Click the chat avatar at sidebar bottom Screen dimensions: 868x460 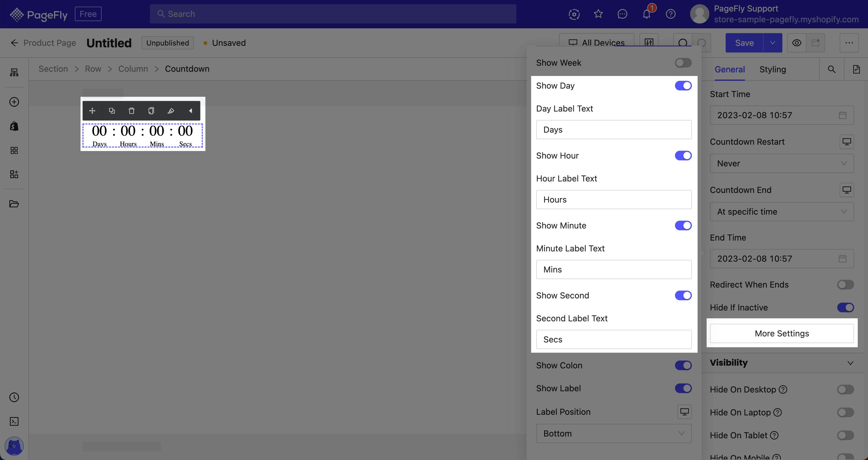click(14, 446)
